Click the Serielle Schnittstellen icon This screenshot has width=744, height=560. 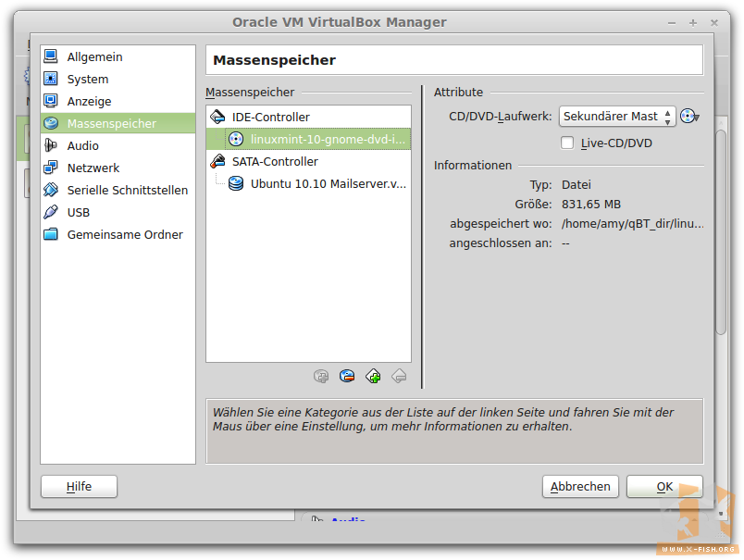point(51,190)
